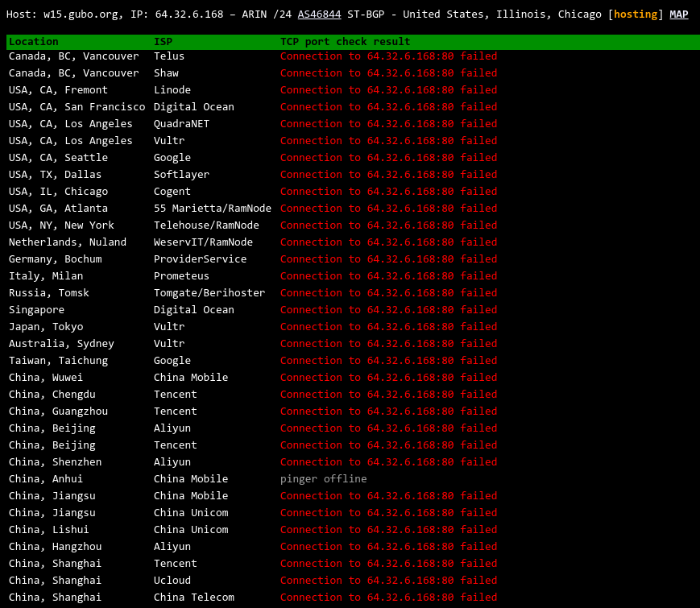The width and height of the screenshot is (700, 608).
Task: Click 'China, Hangzhou' location
Action: point(55,547)
